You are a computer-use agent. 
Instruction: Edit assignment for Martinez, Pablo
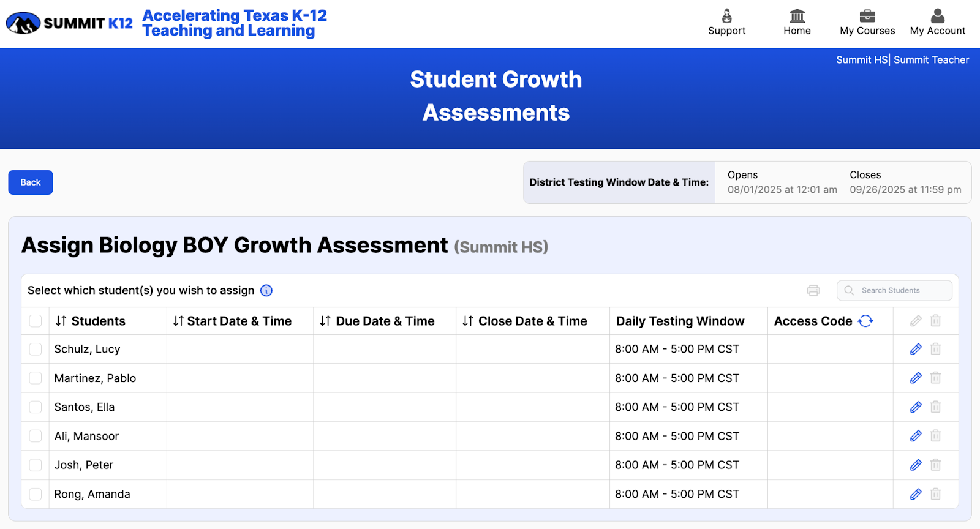click(916, 378)
